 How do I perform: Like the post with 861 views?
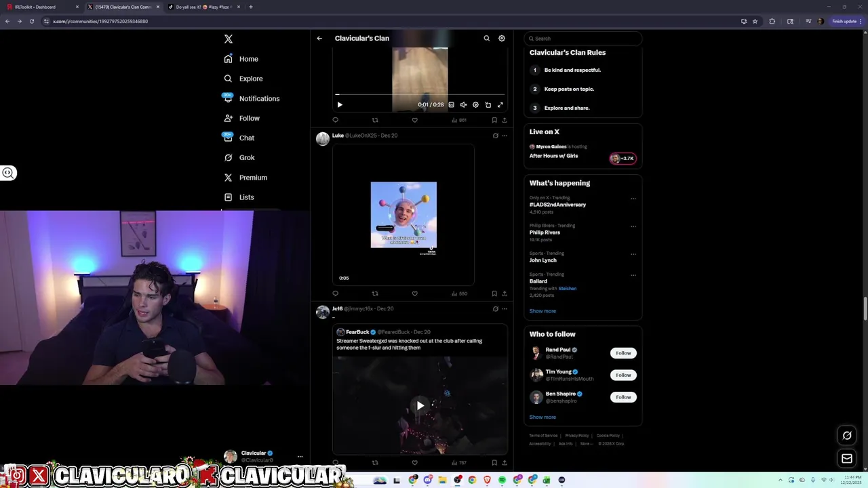[x=415, y=120]
